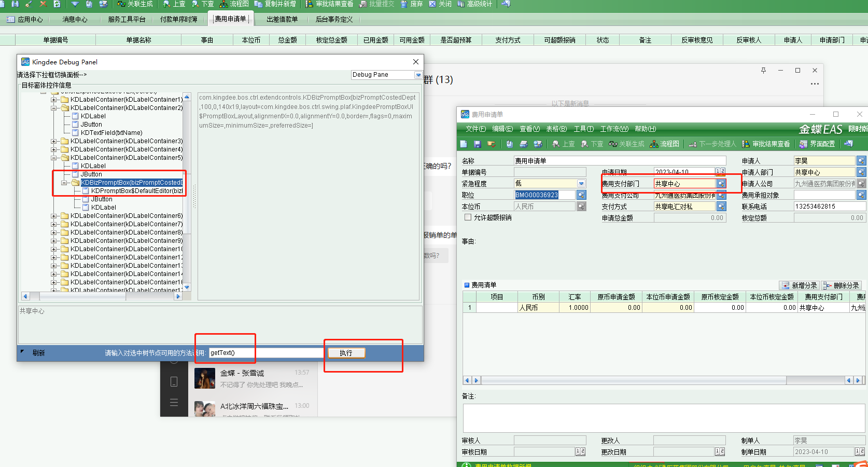Click the save disk icon in 费用申请单 toolbar
This screenshot has height=467, width=868.
coord(477,144)
